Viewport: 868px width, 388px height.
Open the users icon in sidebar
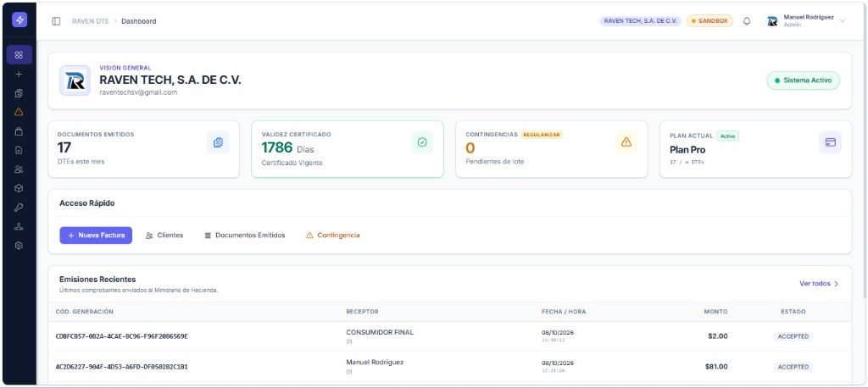click(19, 169)
